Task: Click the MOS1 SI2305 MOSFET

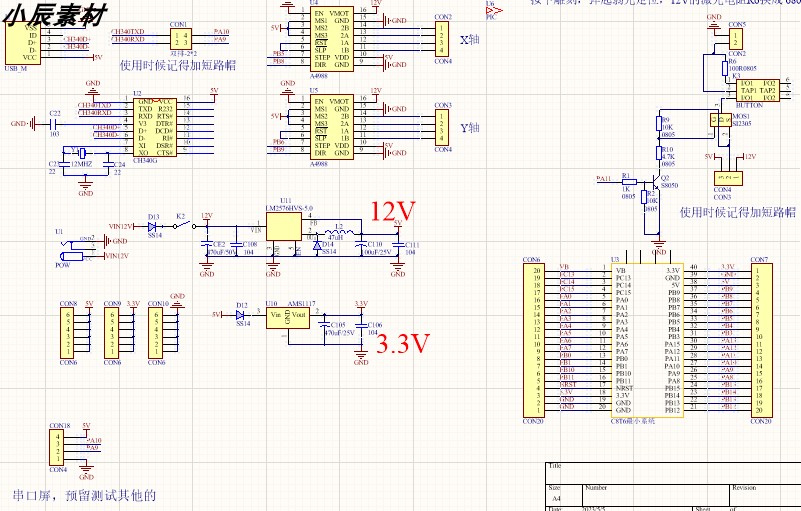Action: click(x=721, y=120)
